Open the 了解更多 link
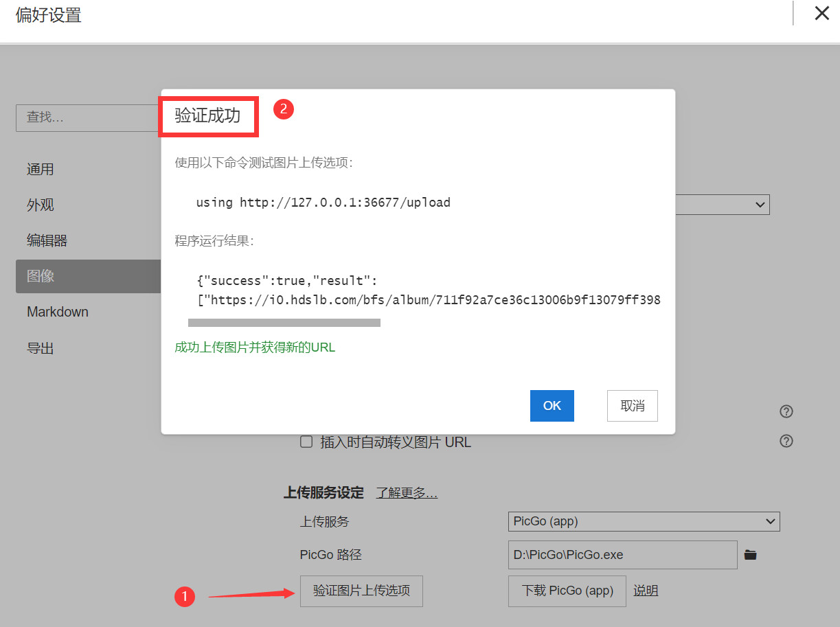The width and height of the screenshot is (840, 627). pyautogui.click(x=407, y=493)
